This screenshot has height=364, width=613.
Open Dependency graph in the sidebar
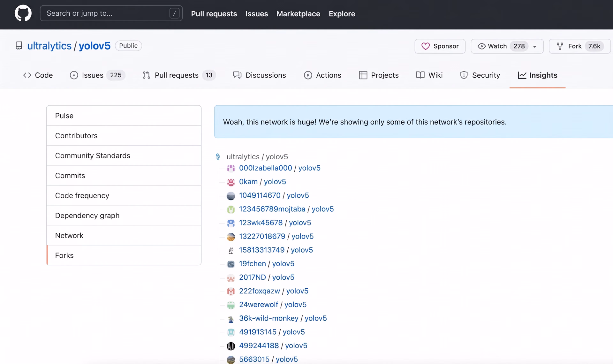point(124,216)
